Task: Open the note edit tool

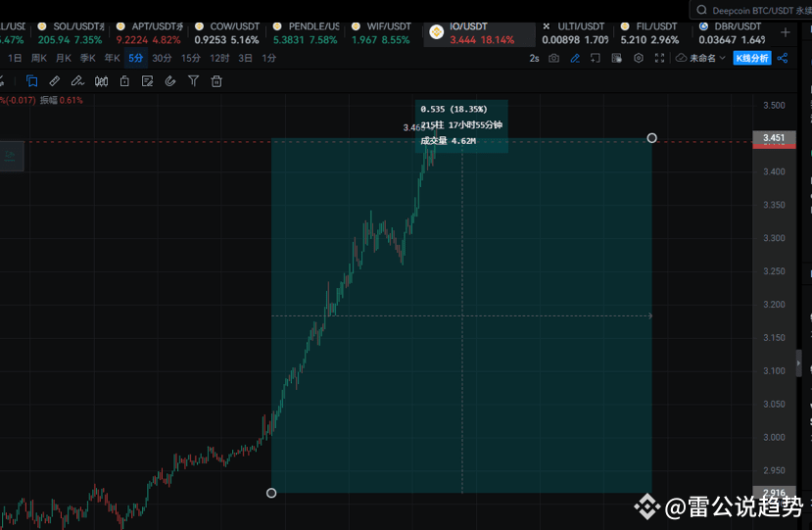Action: [x=147, y=80]
